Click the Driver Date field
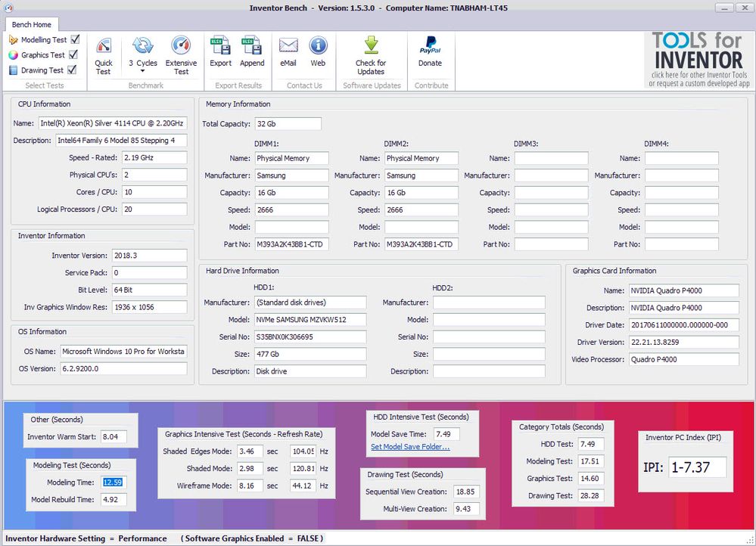The image size is (756, 546). pos(683,325)
